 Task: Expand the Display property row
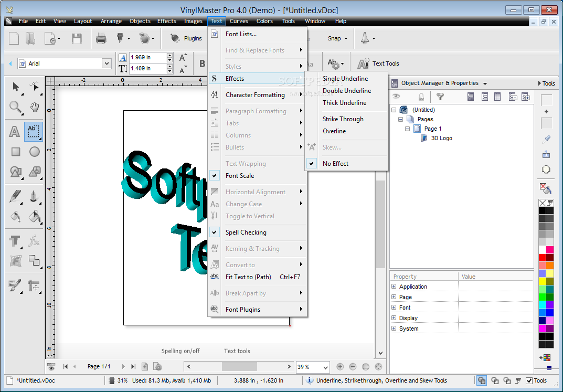pyautogui.click(x=394, y=317)
